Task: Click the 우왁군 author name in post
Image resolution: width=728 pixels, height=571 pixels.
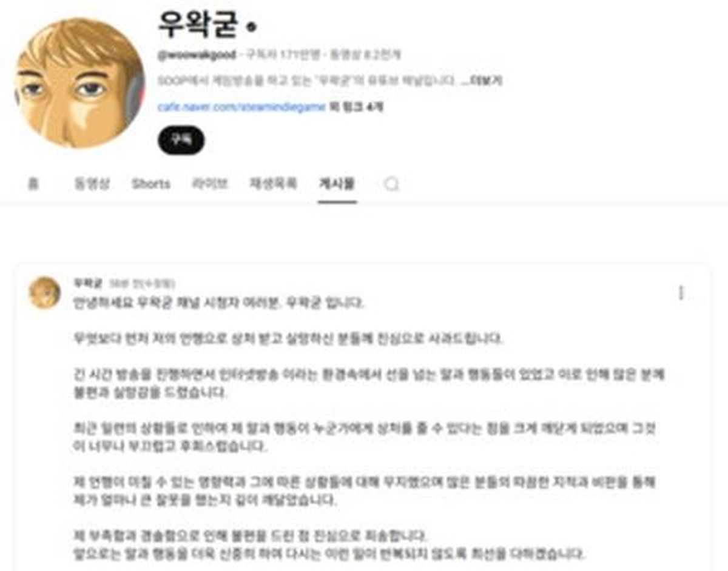Action: 87,283
